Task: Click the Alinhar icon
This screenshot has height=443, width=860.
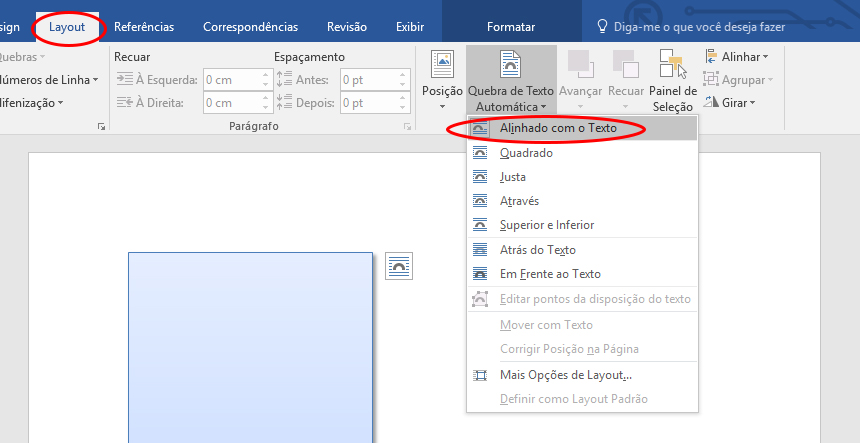Action: tap(711, 56)
